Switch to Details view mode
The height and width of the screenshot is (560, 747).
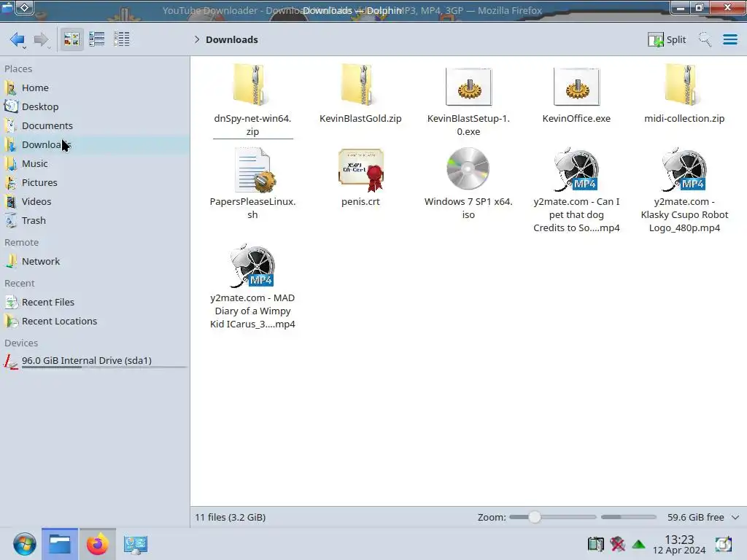[x=122, y=39]
